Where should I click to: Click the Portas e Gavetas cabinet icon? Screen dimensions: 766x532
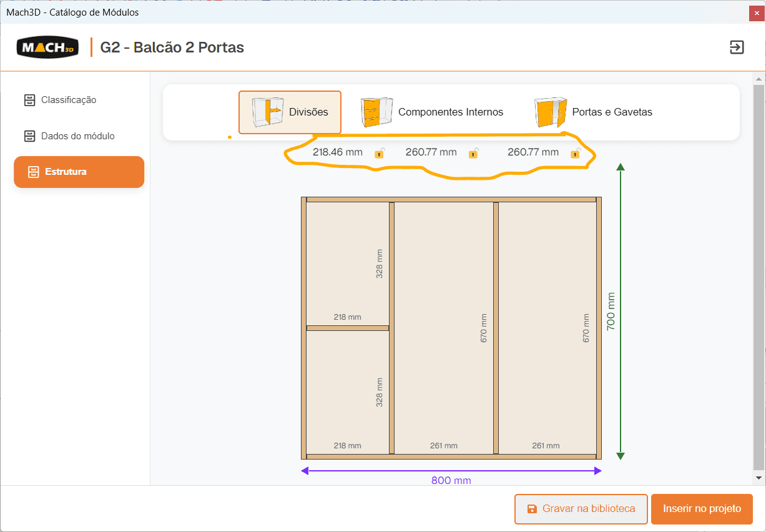coord(551,112)
